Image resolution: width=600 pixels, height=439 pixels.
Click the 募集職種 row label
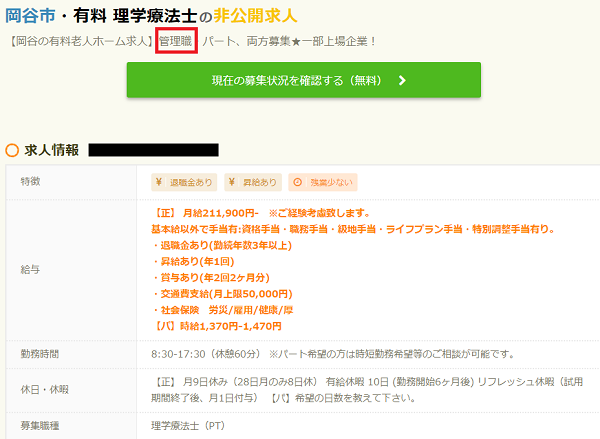[40, 426]
